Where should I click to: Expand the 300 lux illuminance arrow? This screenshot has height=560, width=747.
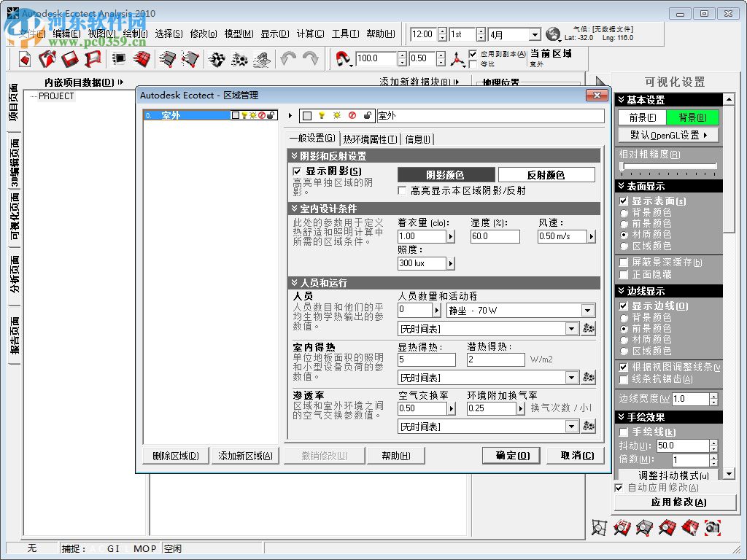click(x=450, y=263)
